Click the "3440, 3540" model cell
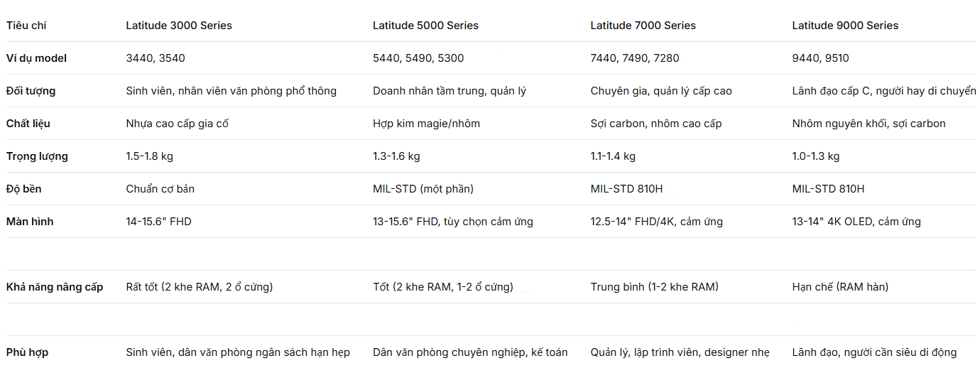 [155, 58]
